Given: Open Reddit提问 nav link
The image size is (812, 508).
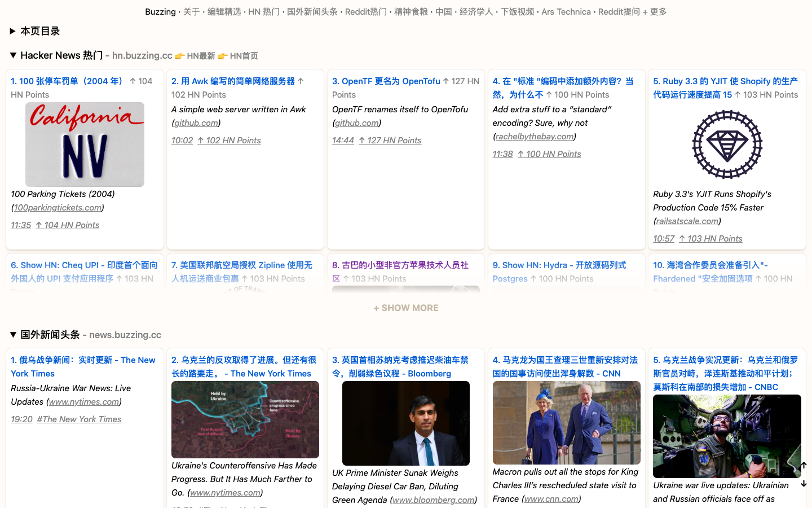Looking at the screenshot, I should (x=619, y=11).
